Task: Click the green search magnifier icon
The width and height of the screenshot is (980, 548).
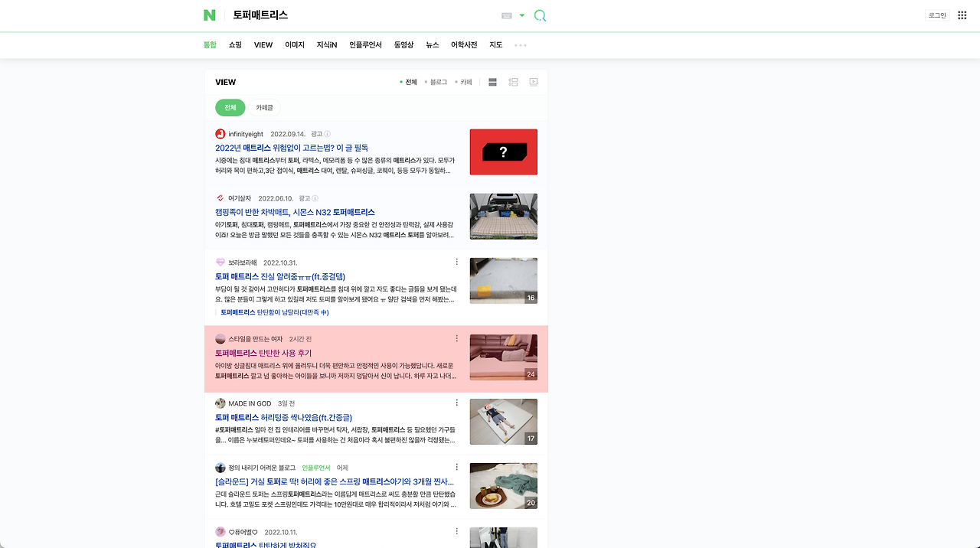Action: tap(540, 15)
